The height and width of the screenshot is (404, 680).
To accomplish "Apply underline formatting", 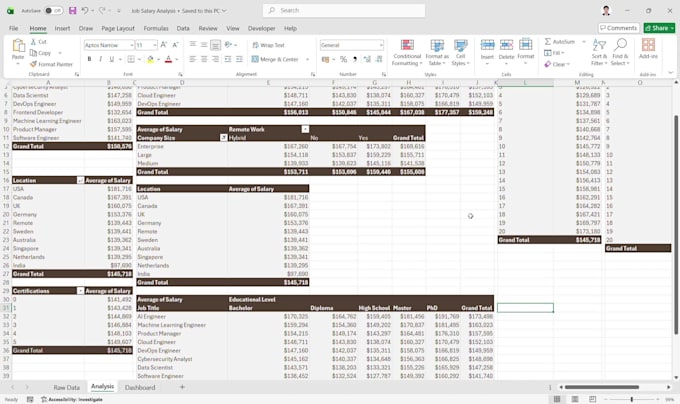I will [111, 59].
